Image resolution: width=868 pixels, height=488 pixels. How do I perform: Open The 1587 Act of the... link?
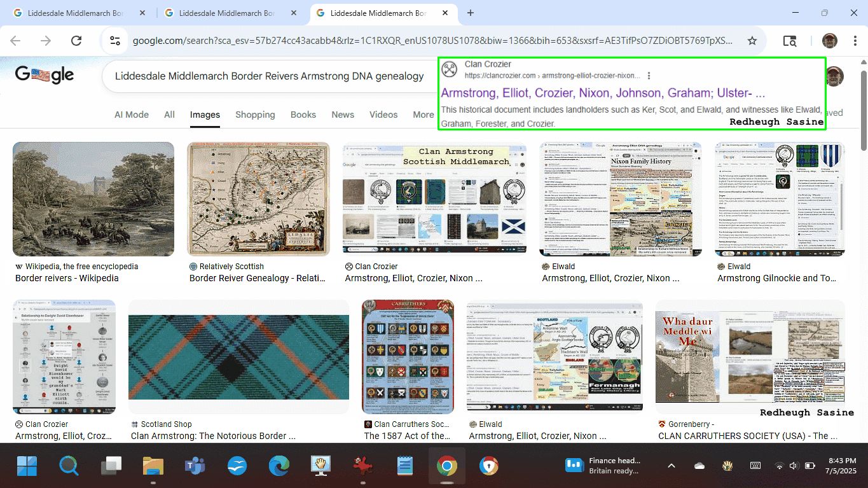pyautogui.click(x=408, y=436)
